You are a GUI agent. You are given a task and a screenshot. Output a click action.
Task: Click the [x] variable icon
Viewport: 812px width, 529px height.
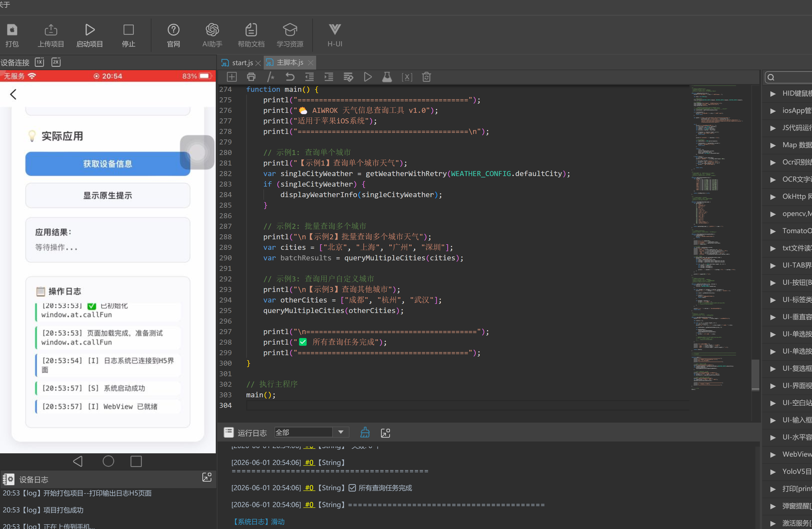tap(407, 77)
